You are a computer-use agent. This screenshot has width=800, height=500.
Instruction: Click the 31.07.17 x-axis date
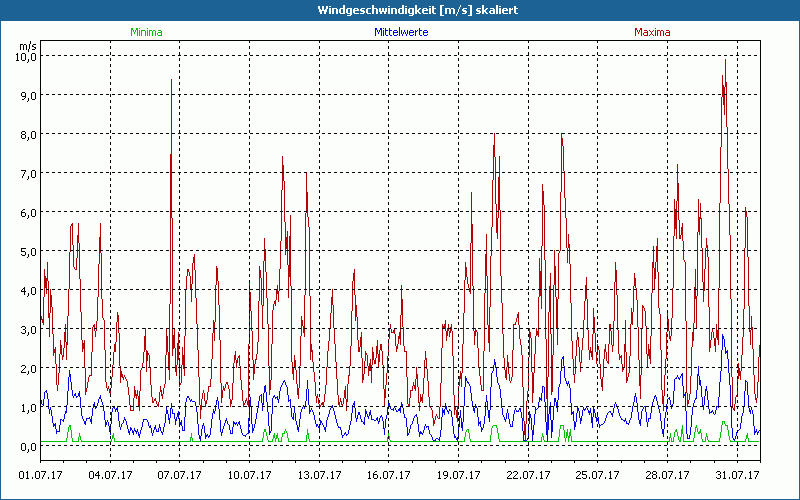pos(737,475)
